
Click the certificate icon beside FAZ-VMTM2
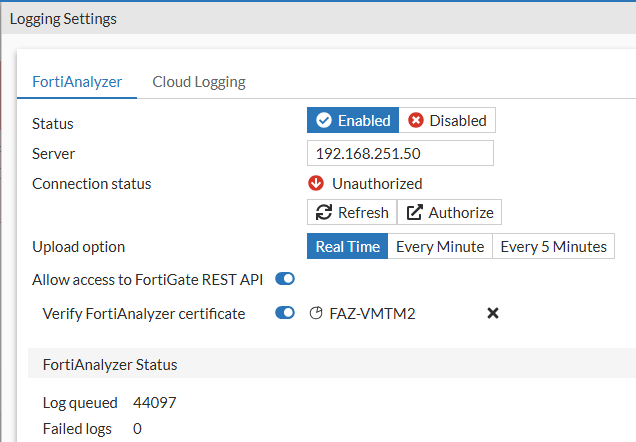click(316, 313)
